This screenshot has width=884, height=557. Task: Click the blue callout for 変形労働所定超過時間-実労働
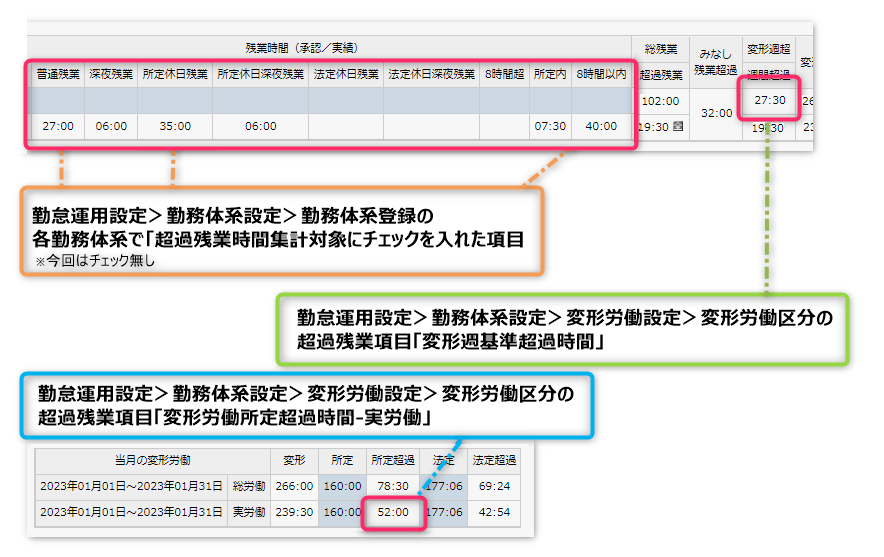click(x=306, y=406)
